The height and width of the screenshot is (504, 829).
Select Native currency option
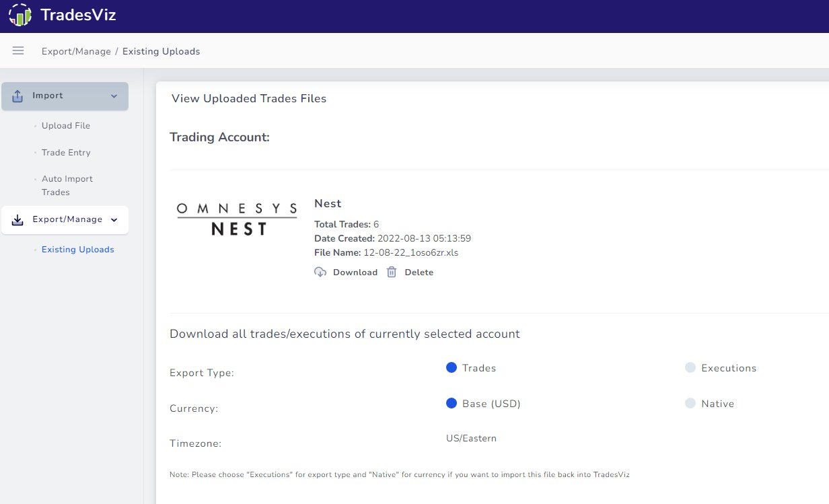690,403
